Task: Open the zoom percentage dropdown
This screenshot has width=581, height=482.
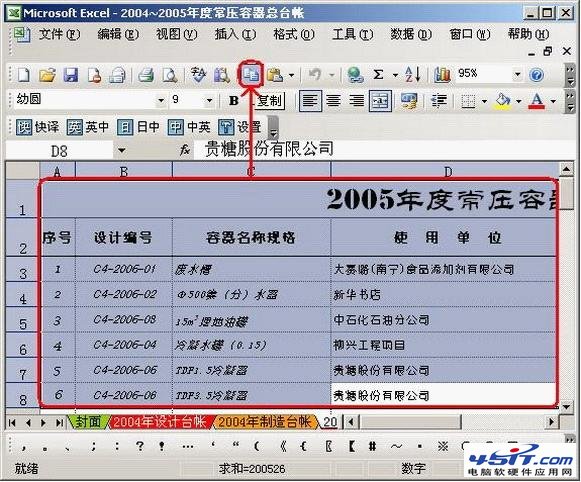Action: (517, 74)
